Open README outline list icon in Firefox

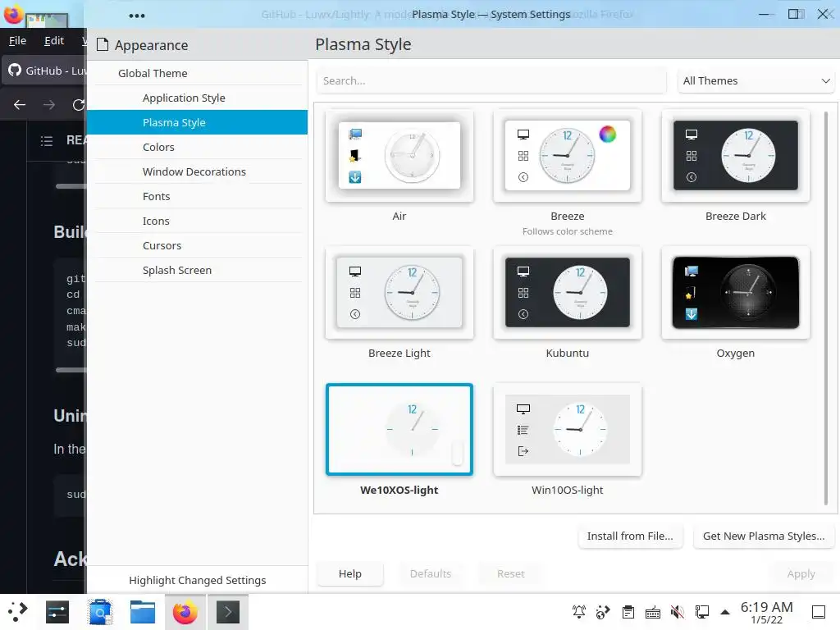47,141
